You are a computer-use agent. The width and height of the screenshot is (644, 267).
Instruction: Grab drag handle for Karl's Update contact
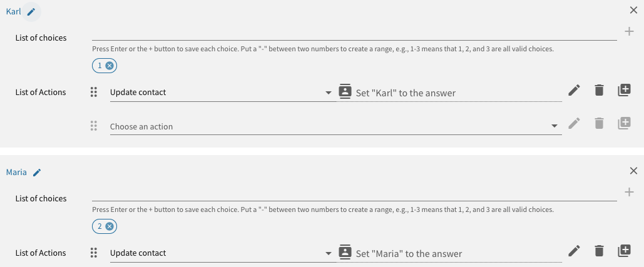94,92
